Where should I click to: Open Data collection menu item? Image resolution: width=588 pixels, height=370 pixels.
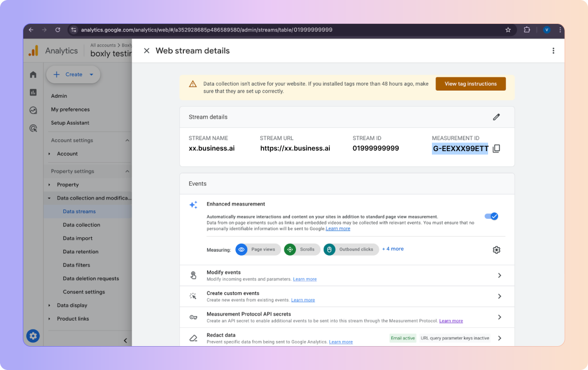(x=82, y=225)
